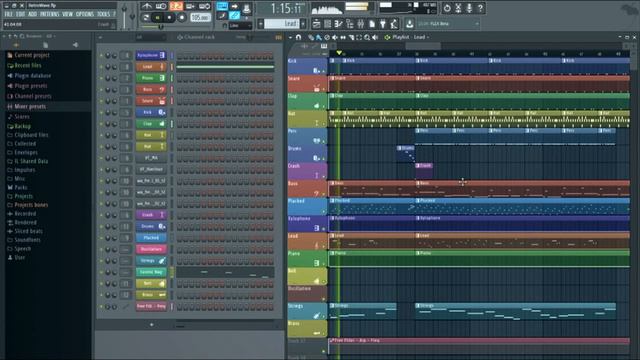Viewport: 640px width, 360px height.
Task: Toggle typing keyboard to piano button
Action: (222, 6)
